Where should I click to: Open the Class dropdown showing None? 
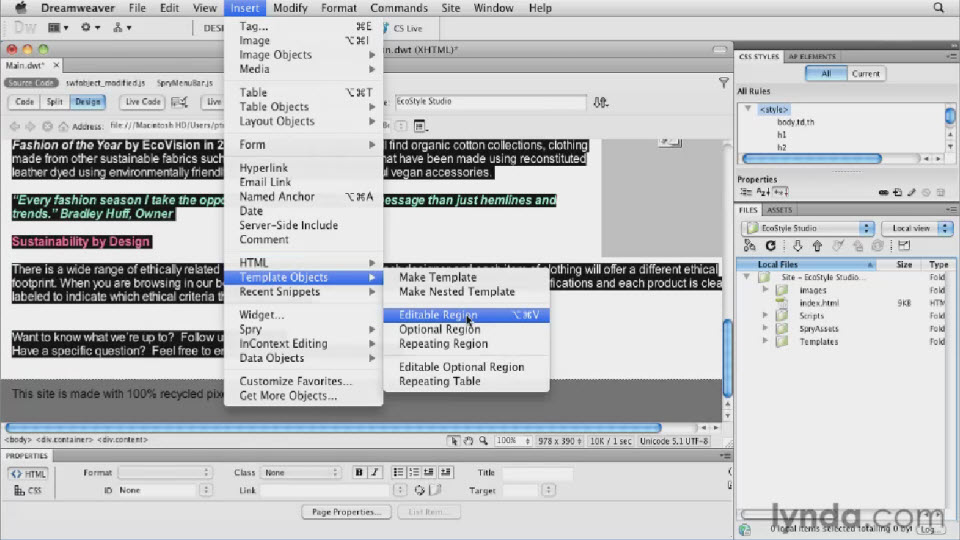(x=300, y=472)
